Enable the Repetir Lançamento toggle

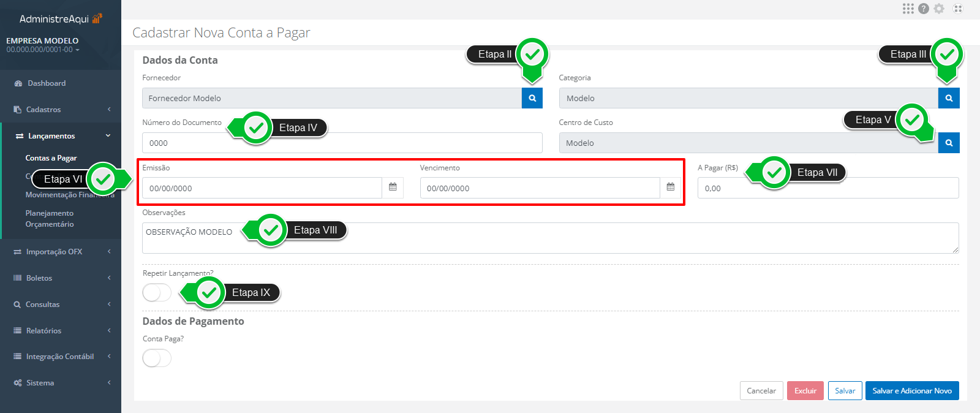click(x=157, y=293)
